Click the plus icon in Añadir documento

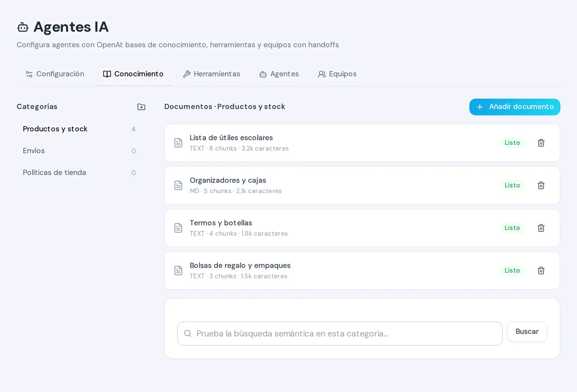tap(480, 107)
